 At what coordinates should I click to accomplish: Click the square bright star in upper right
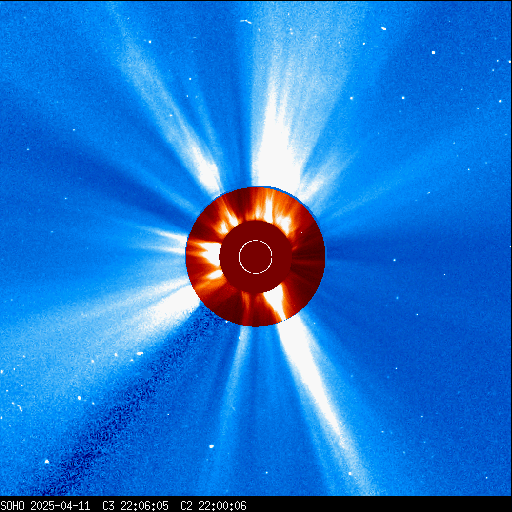[x=433, y=52]
